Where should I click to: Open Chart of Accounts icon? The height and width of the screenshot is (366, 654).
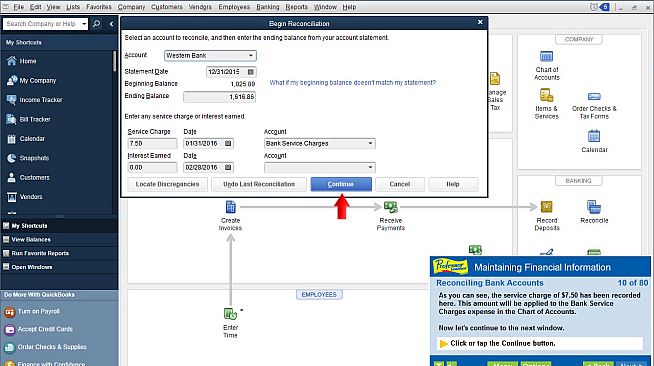(546, 56)
